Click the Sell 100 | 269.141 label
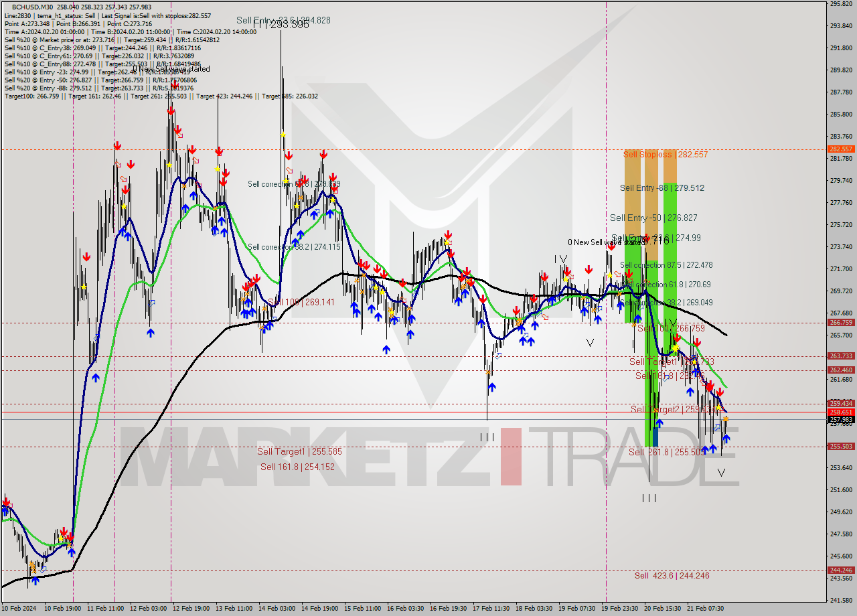 pyautogui.click(x=301, y=303)
